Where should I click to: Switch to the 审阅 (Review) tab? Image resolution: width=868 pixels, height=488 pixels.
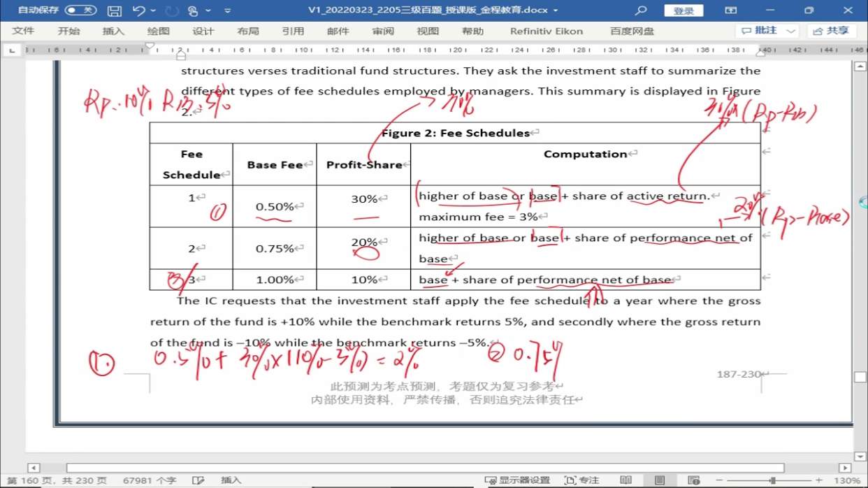(383, 31)
